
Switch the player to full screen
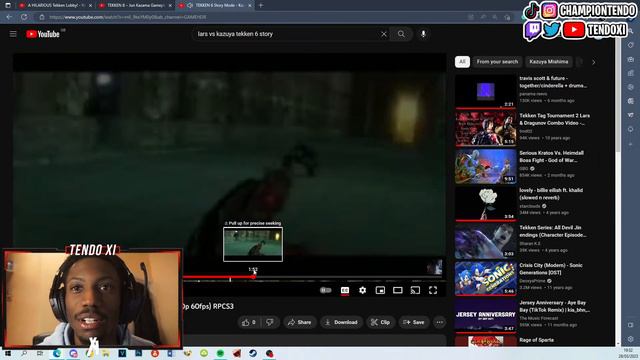(x=433, y=290)
